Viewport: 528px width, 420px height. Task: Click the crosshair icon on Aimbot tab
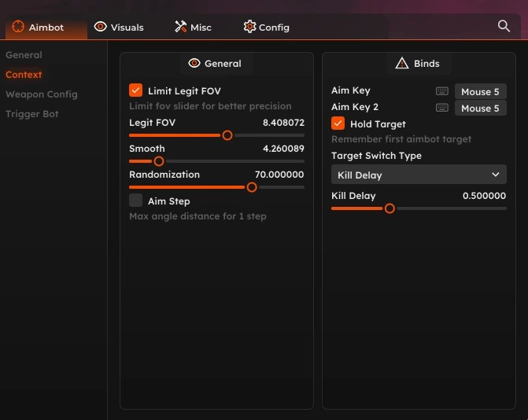tap(18, 27)
